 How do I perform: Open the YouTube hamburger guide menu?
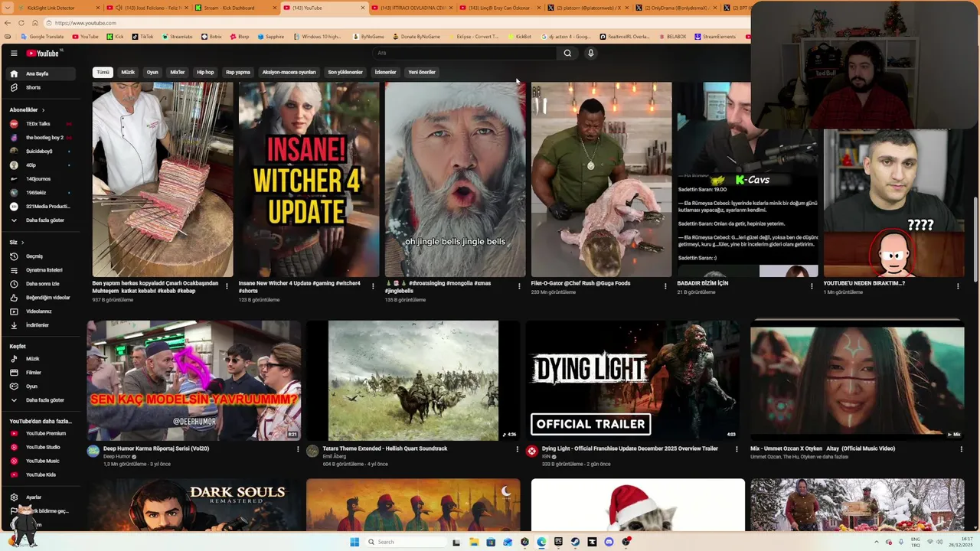point(14,53)
